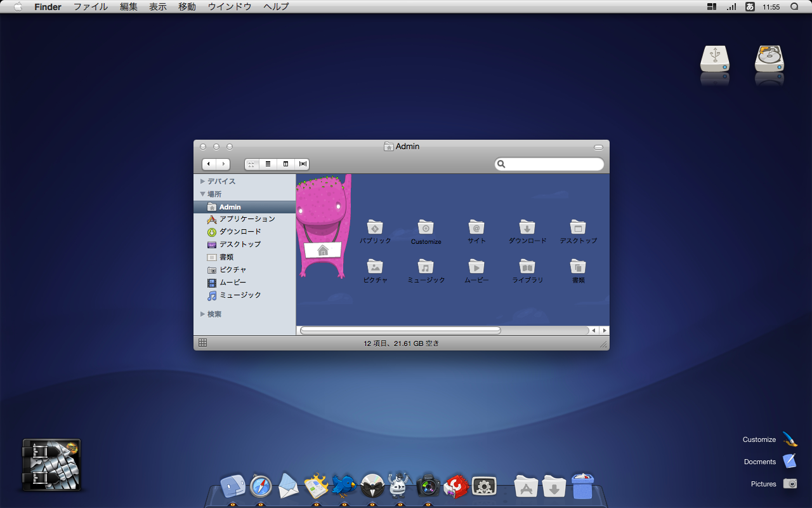Open the Apple menu
Image resolution: width=812 pixels, height=508 pixels.
click(x=18, y=6)
